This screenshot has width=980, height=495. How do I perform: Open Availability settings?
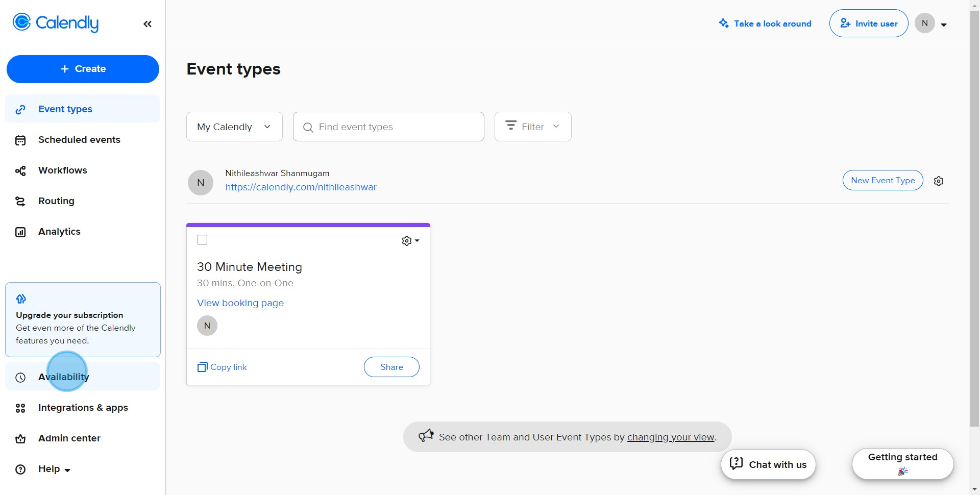click(x=83, y=377)
